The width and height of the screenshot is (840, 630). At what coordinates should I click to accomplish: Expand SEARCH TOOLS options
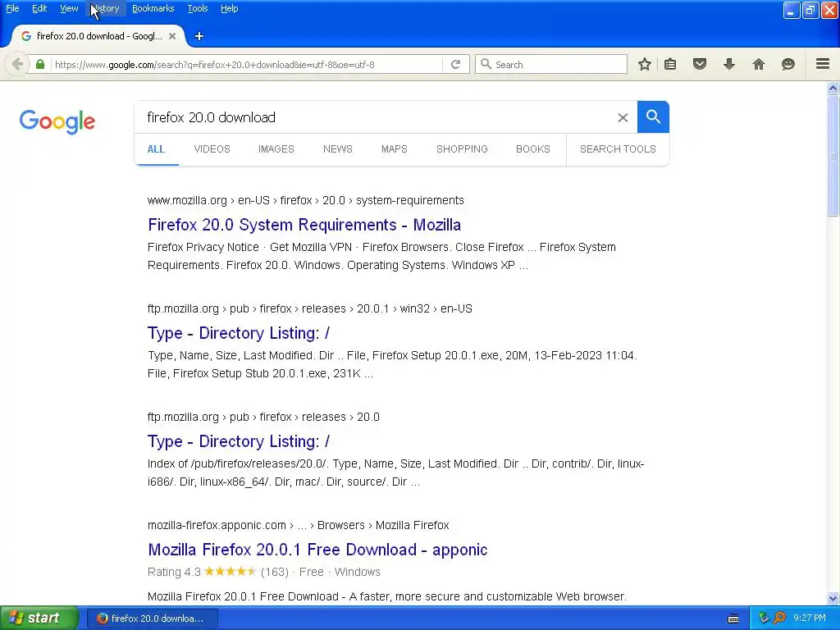tap(618, 149)
